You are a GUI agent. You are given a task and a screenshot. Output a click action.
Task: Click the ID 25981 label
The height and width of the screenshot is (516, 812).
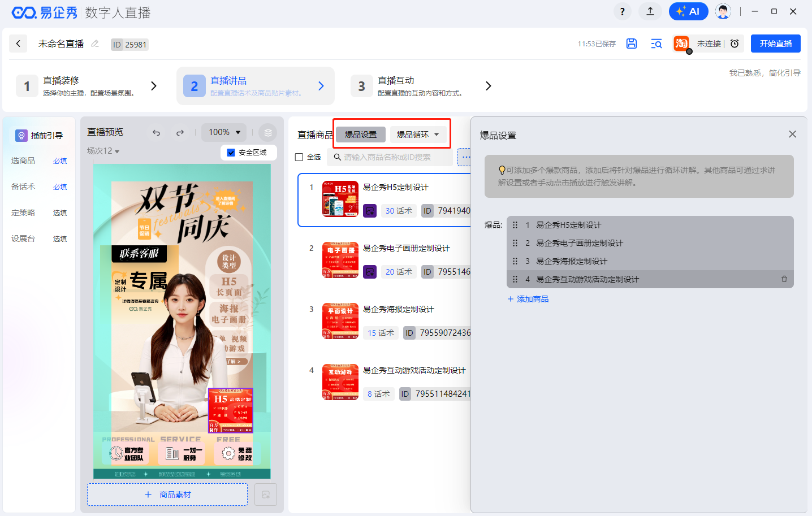[129, 45]
